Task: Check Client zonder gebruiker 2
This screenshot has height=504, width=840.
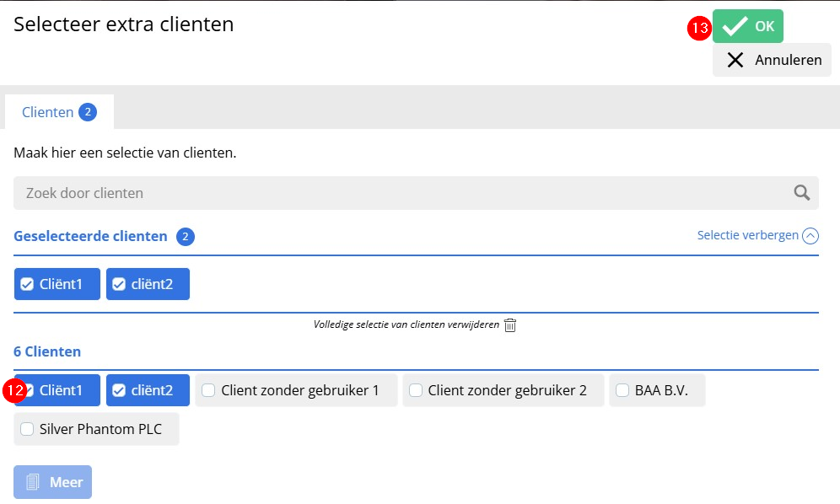Action: pyautogui.click(x=503, y=390)
